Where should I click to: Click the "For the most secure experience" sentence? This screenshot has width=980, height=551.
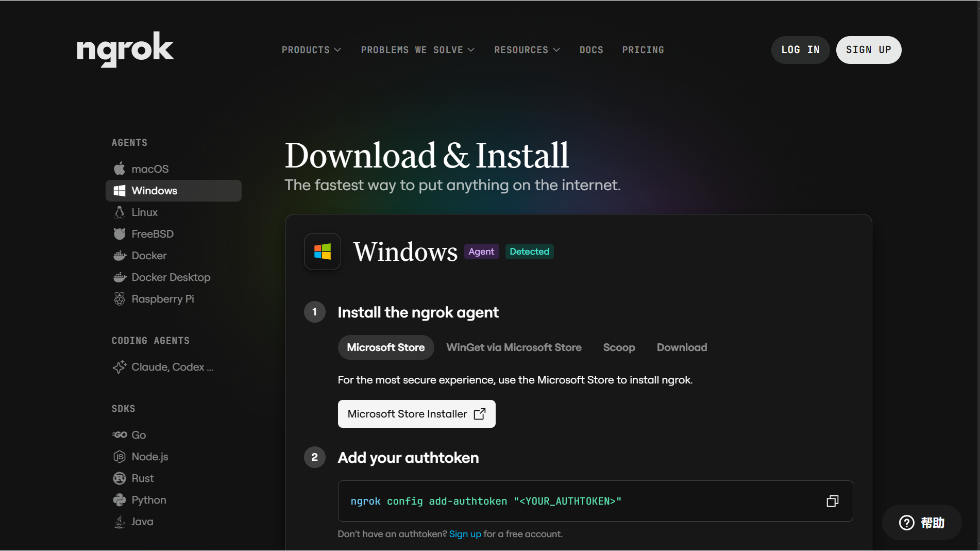pyautogui.click(x=515, y=380)
